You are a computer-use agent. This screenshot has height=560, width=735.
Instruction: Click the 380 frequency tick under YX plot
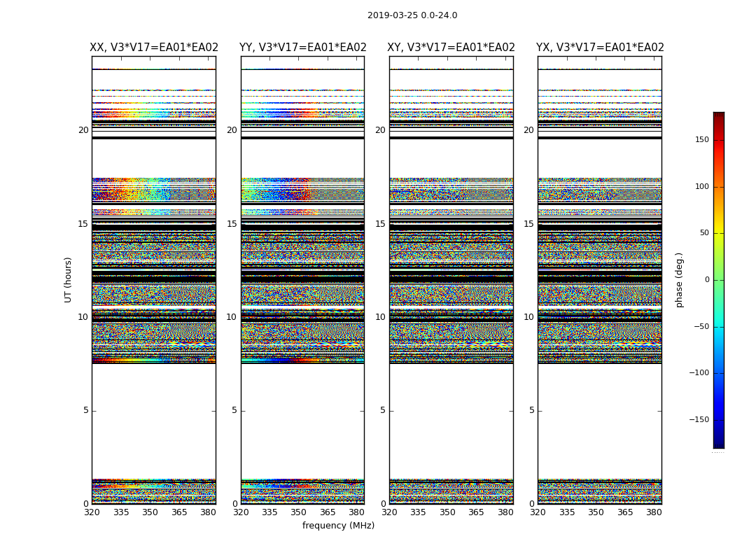click(654, 512)
